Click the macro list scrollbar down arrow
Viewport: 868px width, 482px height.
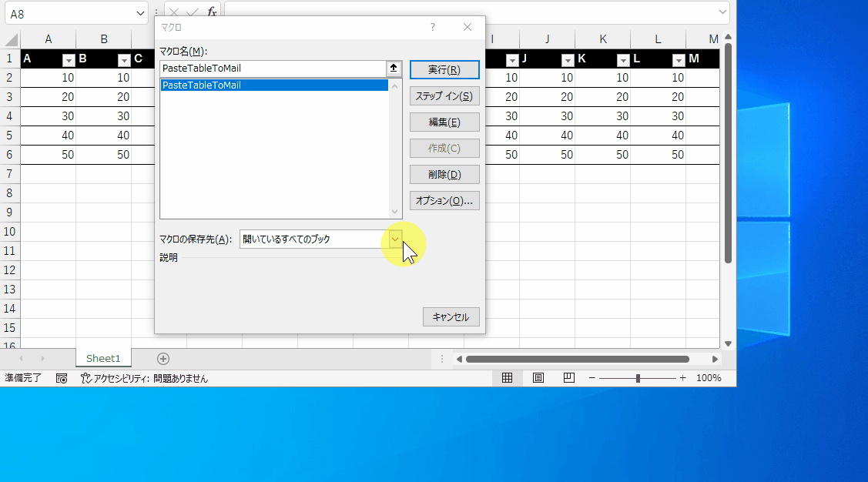394,212
